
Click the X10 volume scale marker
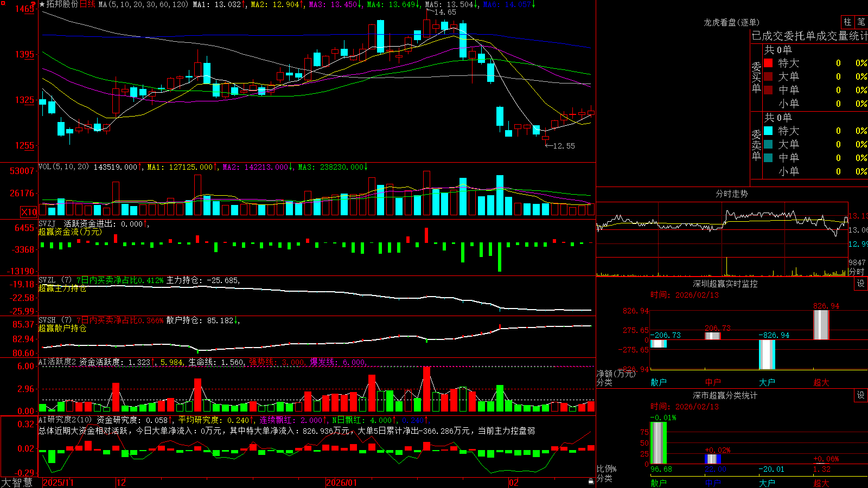click(x=29, y=212)
